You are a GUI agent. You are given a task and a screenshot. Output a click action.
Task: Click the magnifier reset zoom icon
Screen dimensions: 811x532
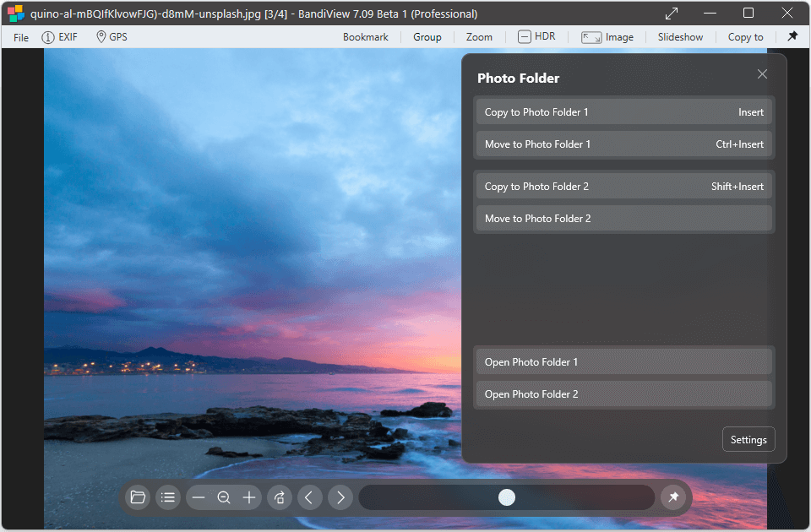pos(224,497)
